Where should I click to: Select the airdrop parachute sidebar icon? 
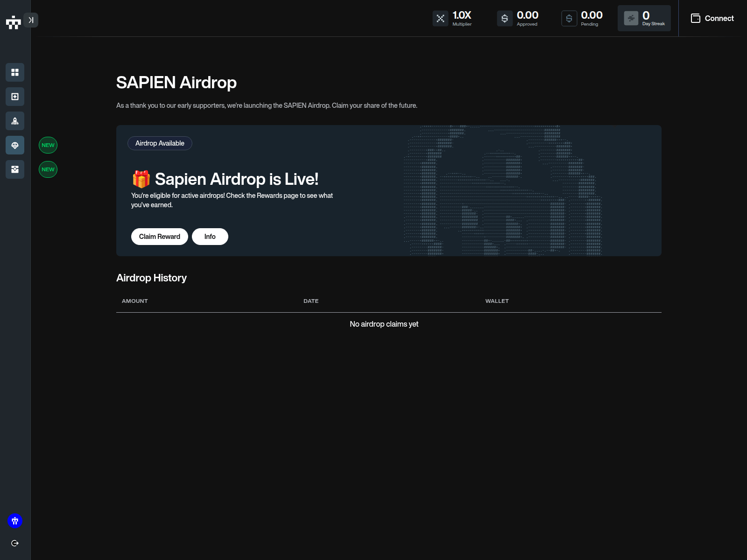(15, 145)
